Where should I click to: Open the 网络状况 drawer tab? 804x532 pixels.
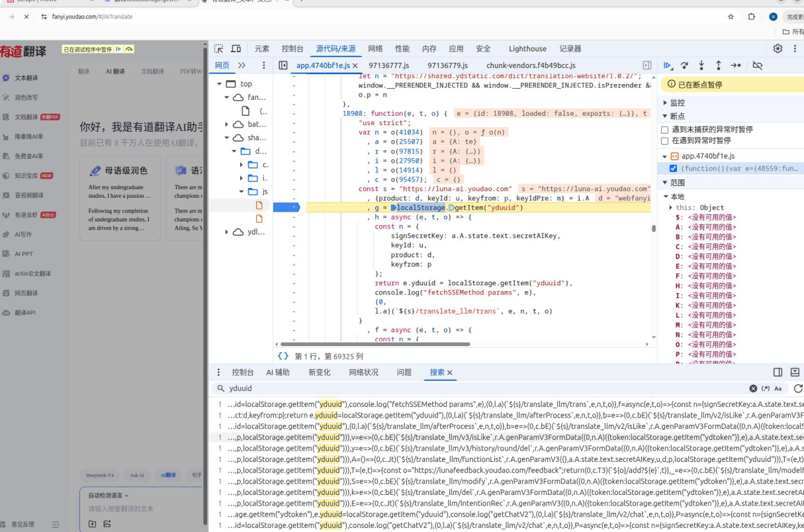tap(364, 373)
